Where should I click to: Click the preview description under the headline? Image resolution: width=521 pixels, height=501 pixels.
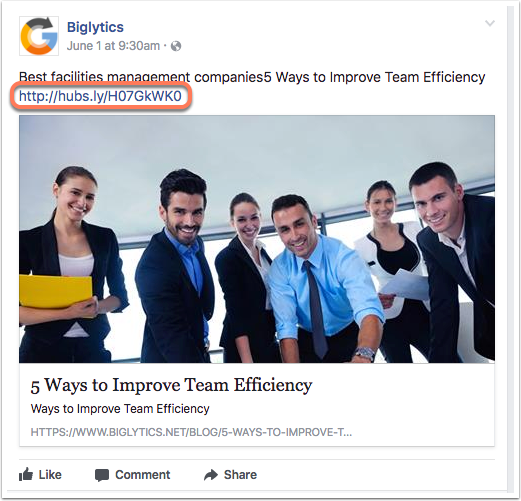pos(120,409)
